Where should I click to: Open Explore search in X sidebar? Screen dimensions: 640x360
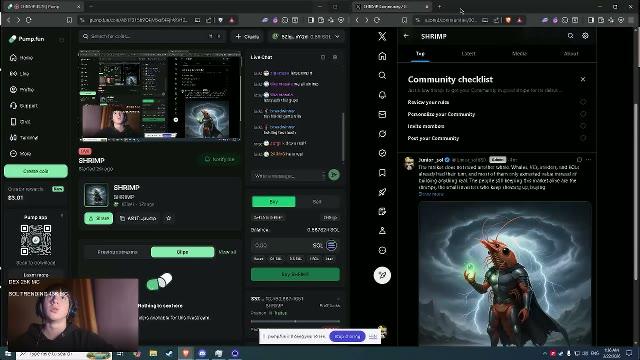382,76
